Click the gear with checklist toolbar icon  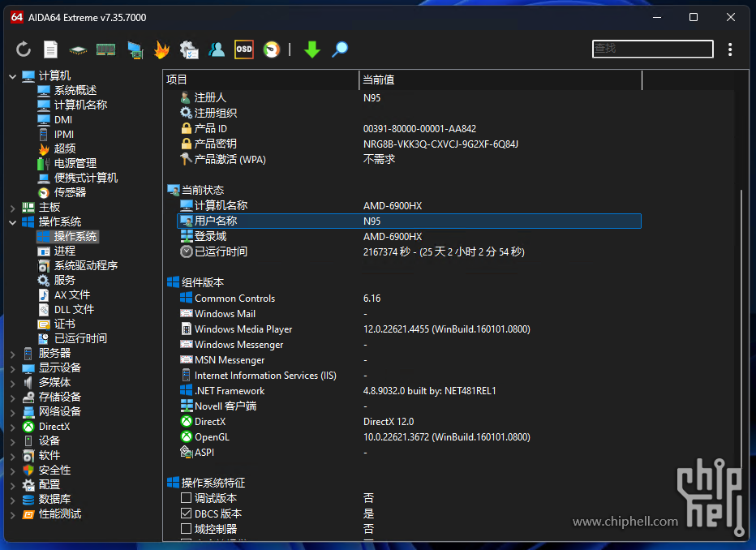[x=189, y=49]
